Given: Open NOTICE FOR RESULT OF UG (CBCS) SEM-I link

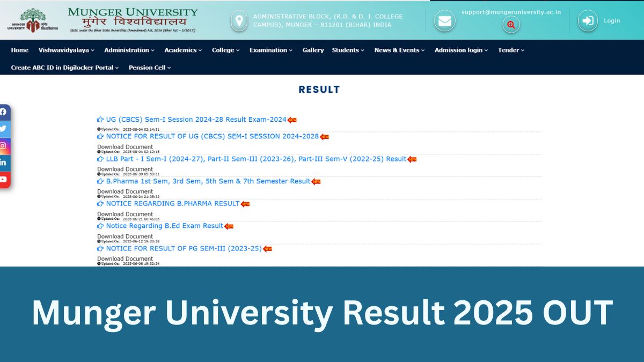Looking at the screenshot, I should (x=213, y=136).
